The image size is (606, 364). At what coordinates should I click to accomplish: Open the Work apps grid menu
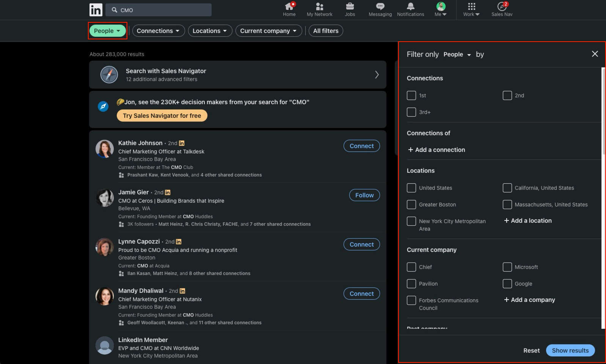471,10
